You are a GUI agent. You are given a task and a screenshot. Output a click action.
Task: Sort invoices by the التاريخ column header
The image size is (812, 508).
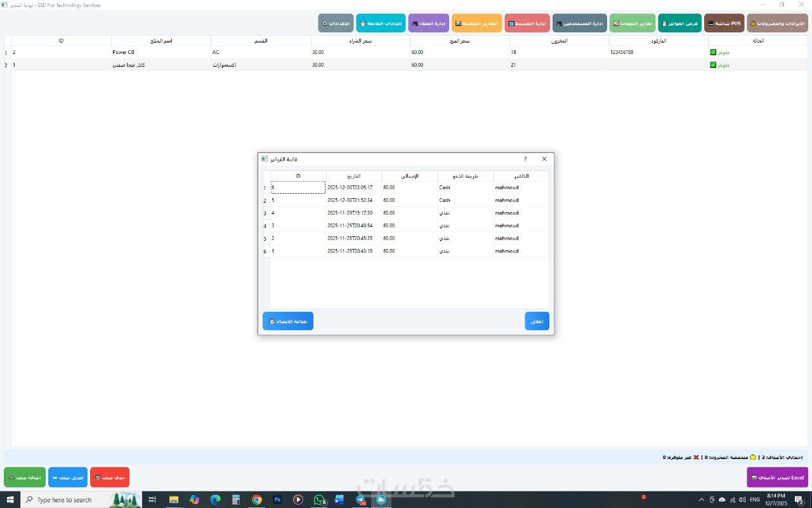click(354, 176)
